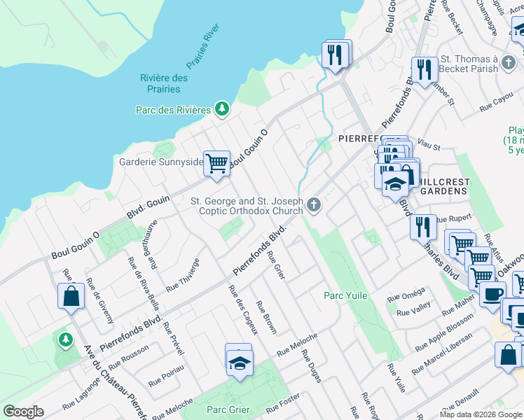Open the grocery cart marker next to Rue Atlas
Viewport: 524px width, 420px height.
click(x=462, y=244)
